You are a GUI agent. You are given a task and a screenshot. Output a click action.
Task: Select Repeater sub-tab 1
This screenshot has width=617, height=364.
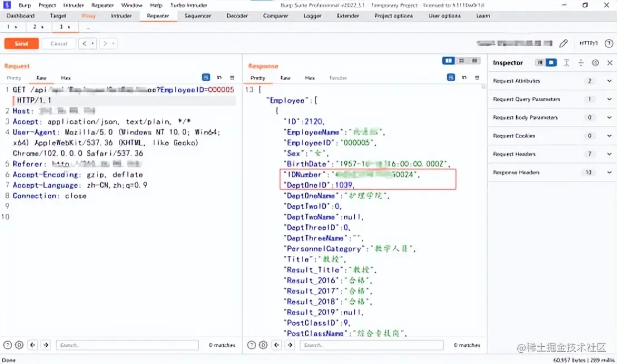click(12, 27)
